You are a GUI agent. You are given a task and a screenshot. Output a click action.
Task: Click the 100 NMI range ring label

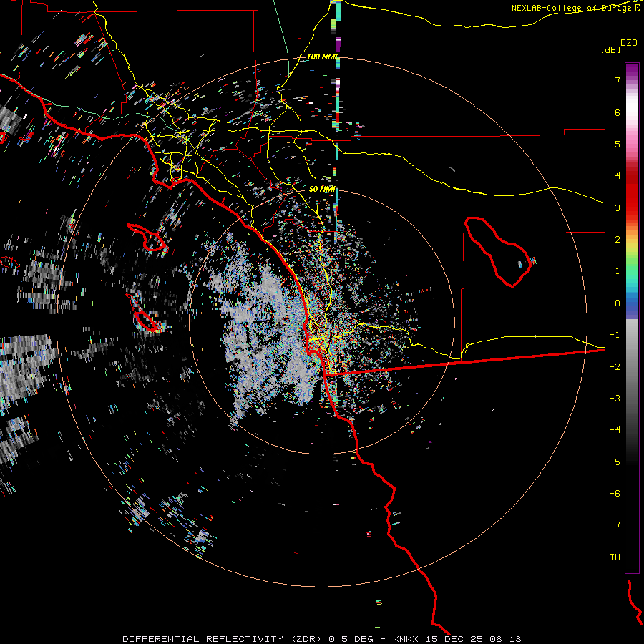click(323, 57)
